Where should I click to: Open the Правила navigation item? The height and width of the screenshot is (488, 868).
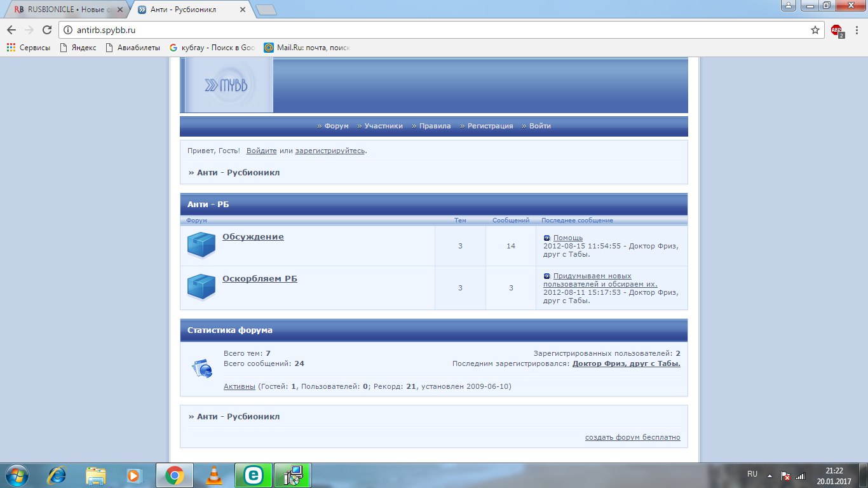pos(435,126)
